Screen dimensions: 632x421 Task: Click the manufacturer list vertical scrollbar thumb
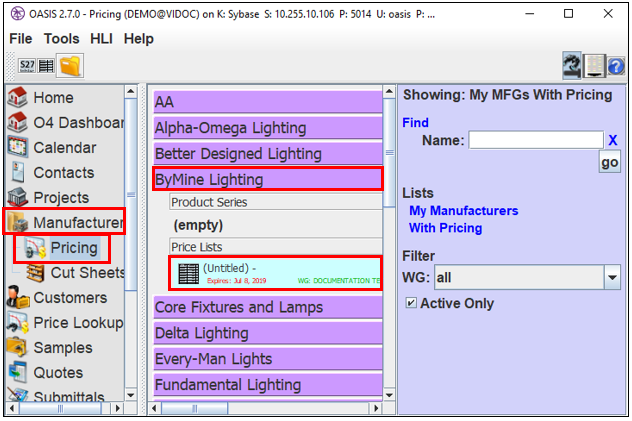(389, 153)
